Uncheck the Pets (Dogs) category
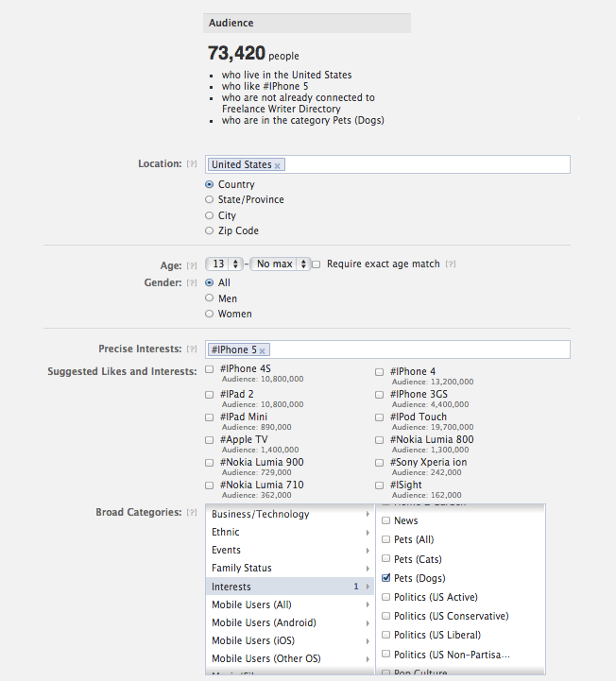This screenshot has width=616, height=681. click(385, 578)
